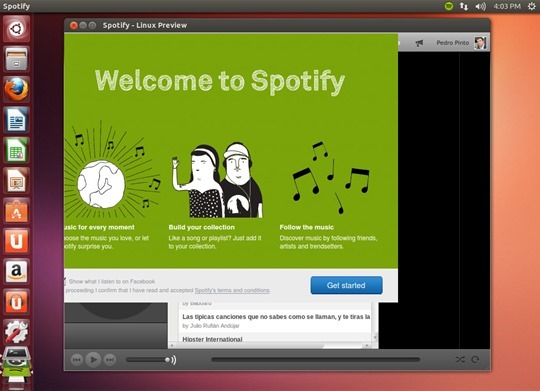The width and height of the screenshot is (540, 391).
Task: Toggle repeat playback icon
Action: tap(475, 360)
